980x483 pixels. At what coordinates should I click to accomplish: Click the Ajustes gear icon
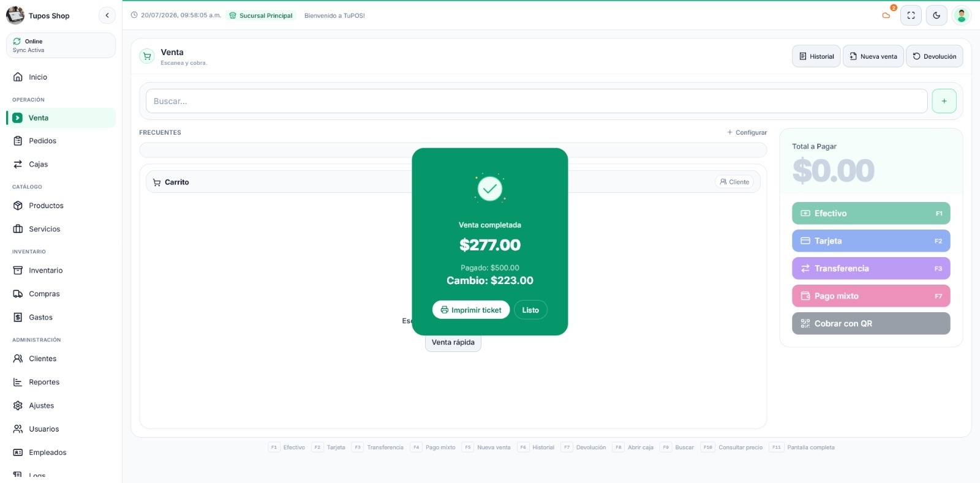point(18,405)
